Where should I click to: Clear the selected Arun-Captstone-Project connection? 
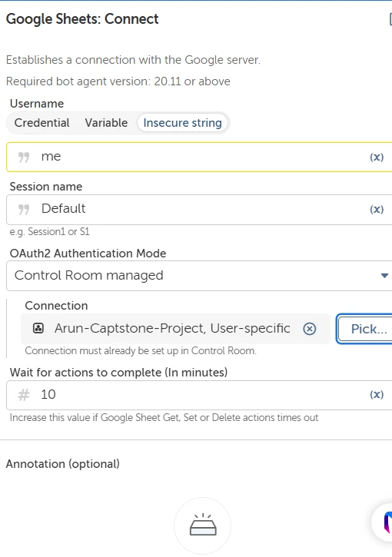tap(310, 329)
